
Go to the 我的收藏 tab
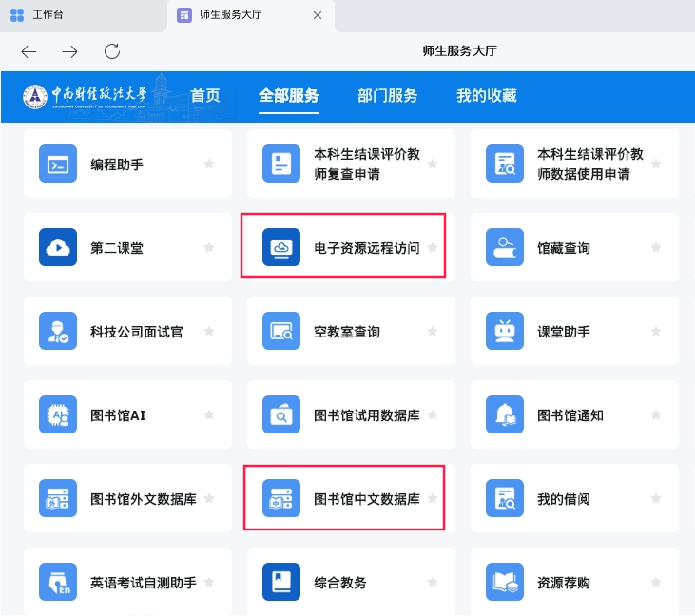(486, 95)
